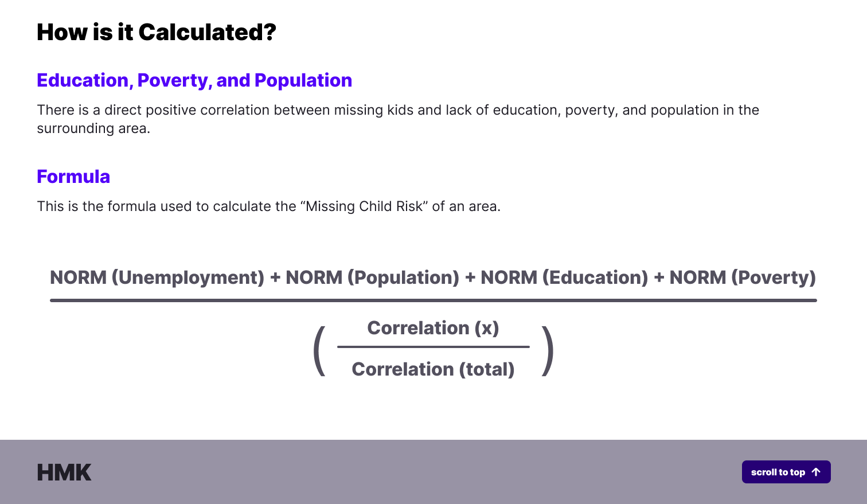867x504 pixels.
Task: Select the NORM (Population) term
Action: pos(372,278)
